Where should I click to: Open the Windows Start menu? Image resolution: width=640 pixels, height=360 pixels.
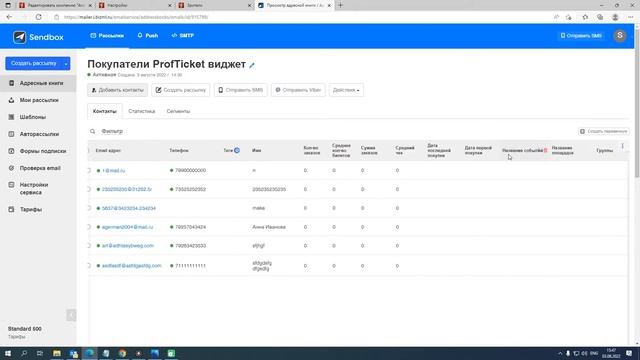8,353
